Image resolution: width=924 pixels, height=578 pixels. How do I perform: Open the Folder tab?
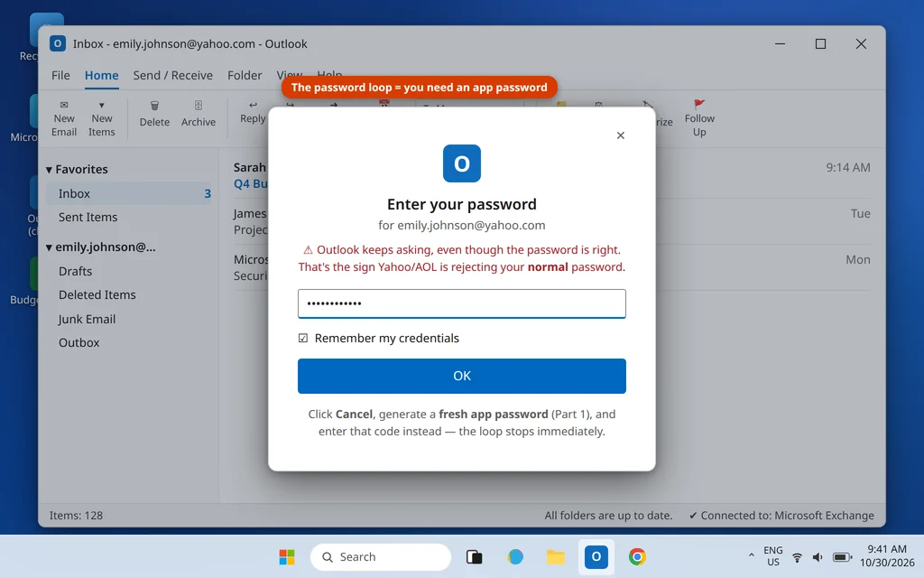coord(245,76)
